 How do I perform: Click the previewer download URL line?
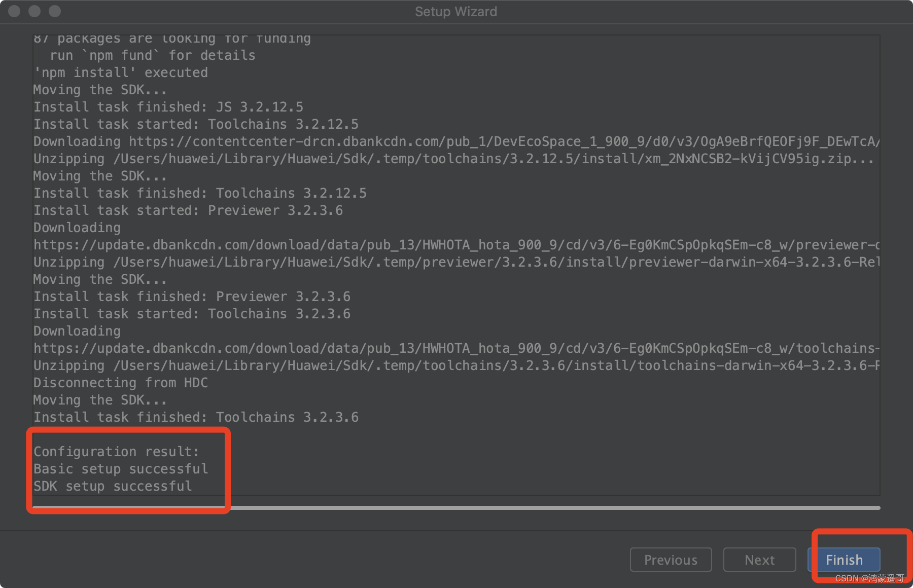[456, 245]
